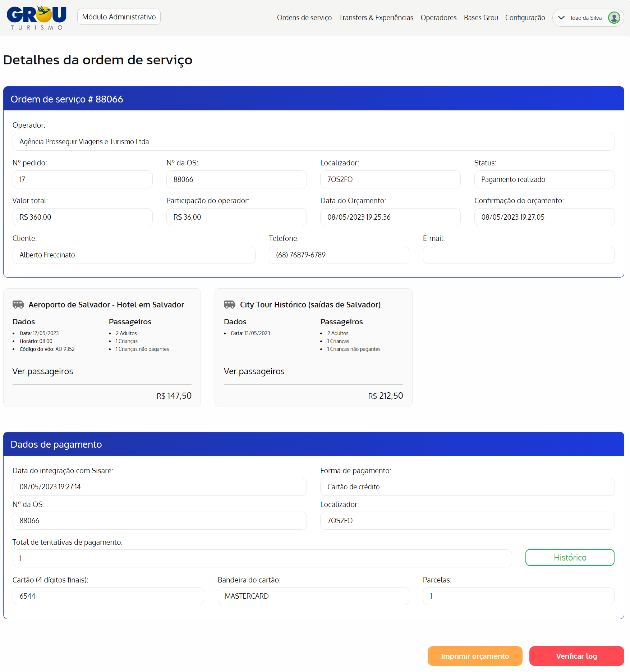
Task: Click the Imprimir orçamento button
Action: [475, 656]
